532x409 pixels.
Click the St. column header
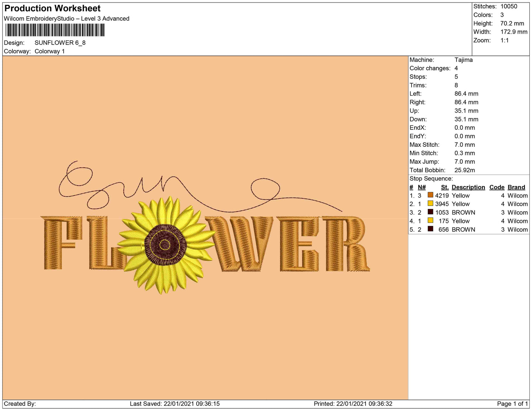click(x=444, y=187)
